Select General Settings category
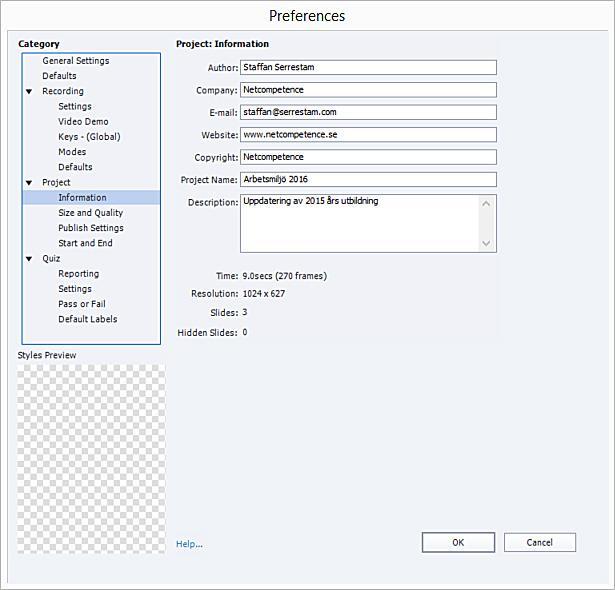This screenshot has width=615, height=590. tap(76, 61)
